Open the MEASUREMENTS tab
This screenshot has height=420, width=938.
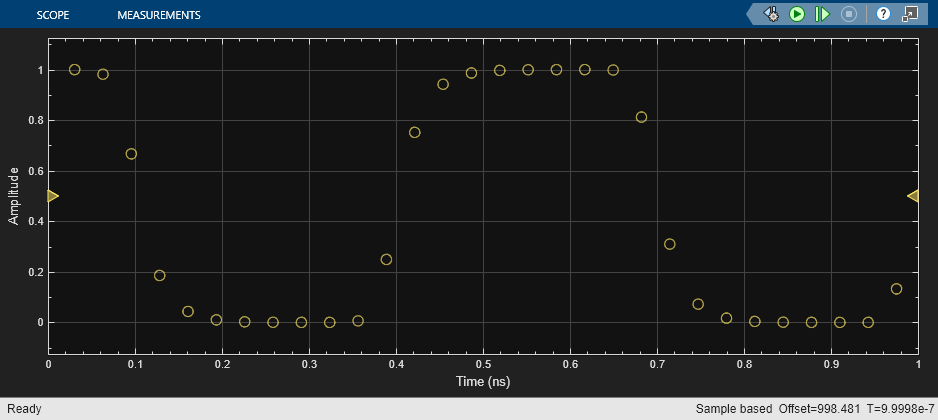159,15
